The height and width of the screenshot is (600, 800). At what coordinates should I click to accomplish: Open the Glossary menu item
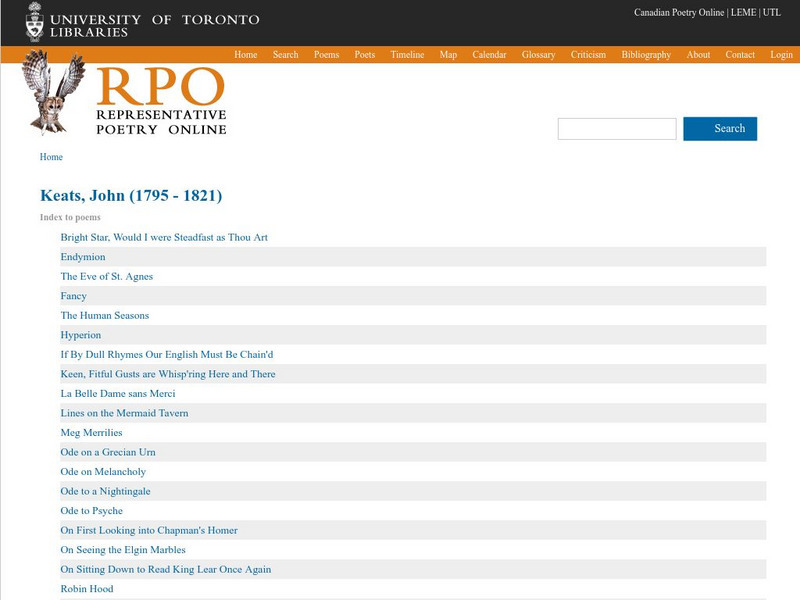click(x=538, y=55)
